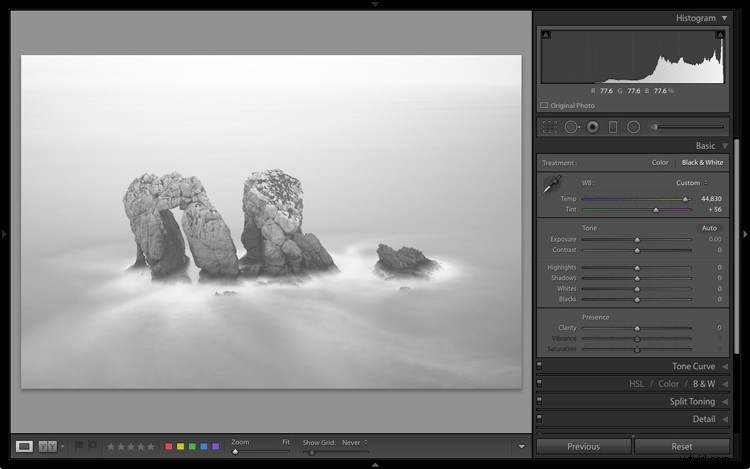Image resolution: width=750 pixels, height=469 pixels.
Task: Click the Reset button
Action: [x=682, y=447]
